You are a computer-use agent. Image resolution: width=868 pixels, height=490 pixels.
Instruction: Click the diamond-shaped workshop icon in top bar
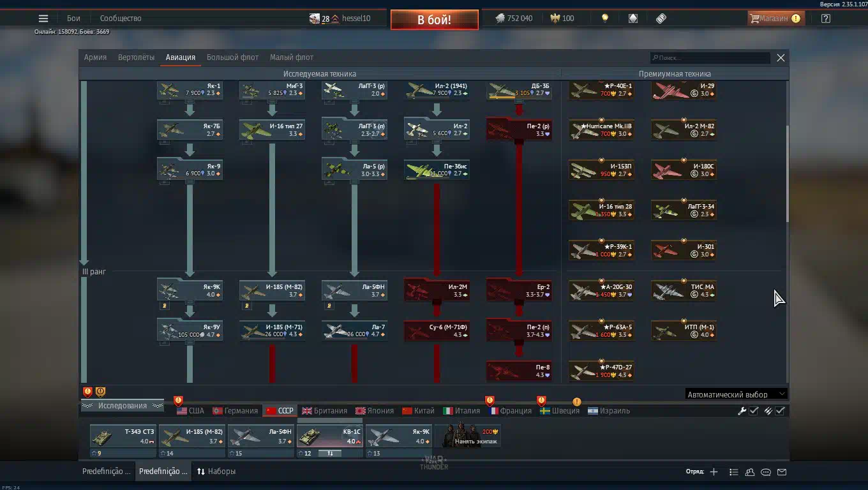633,19
